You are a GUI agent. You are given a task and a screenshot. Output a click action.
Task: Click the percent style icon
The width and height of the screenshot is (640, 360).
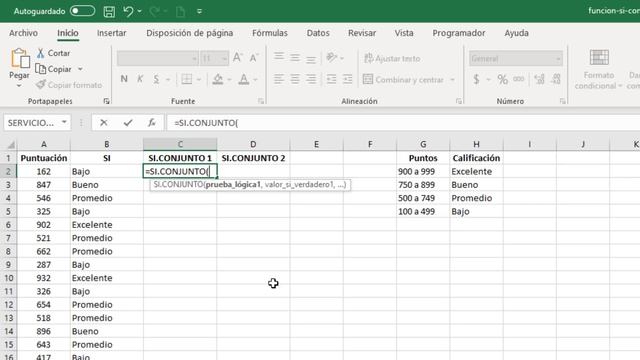coord(502,79)
